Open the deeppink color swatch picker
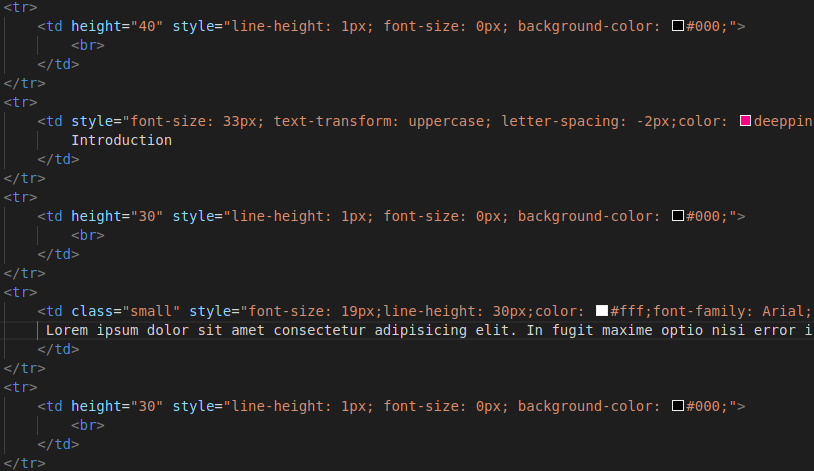 click(x=745, y=120)
